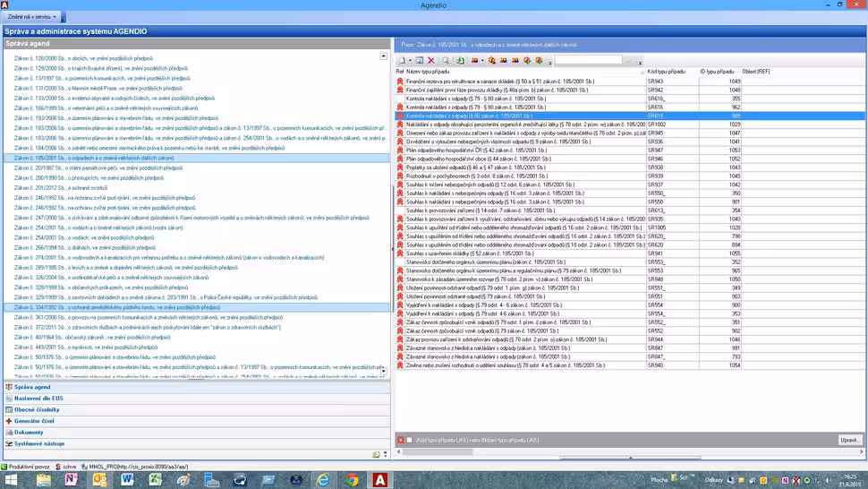Click the green refresh icon in toolbar
This screenshot has height=489, width=868.
coord(460,61)
